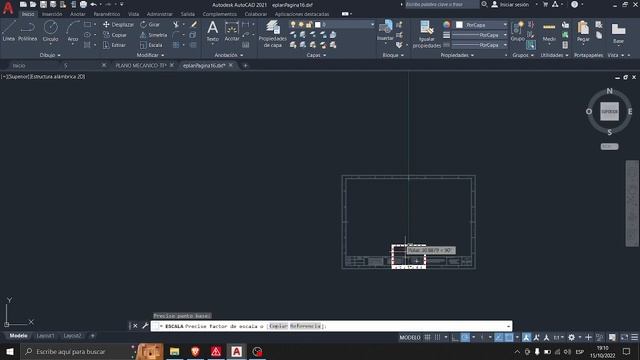Switch to the Layout1 tab
640x360 pixels.
click(45, 336)
